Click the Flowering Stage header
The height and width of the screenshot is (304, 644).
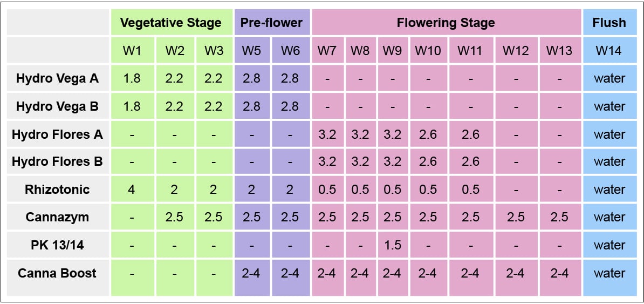pyautogui.click(x=446, y=23)
